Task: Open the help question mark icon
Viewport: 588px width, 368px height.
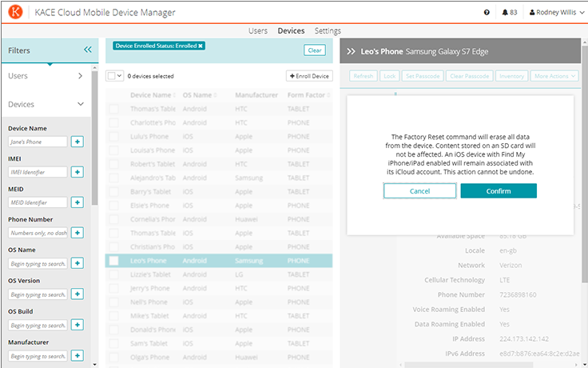Action: (487, 12)
